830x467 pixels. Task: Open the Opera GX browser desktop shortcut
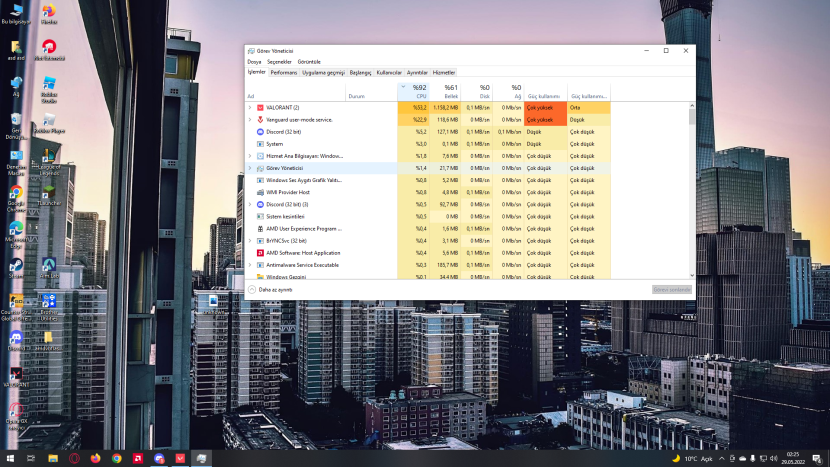[16, 416]
